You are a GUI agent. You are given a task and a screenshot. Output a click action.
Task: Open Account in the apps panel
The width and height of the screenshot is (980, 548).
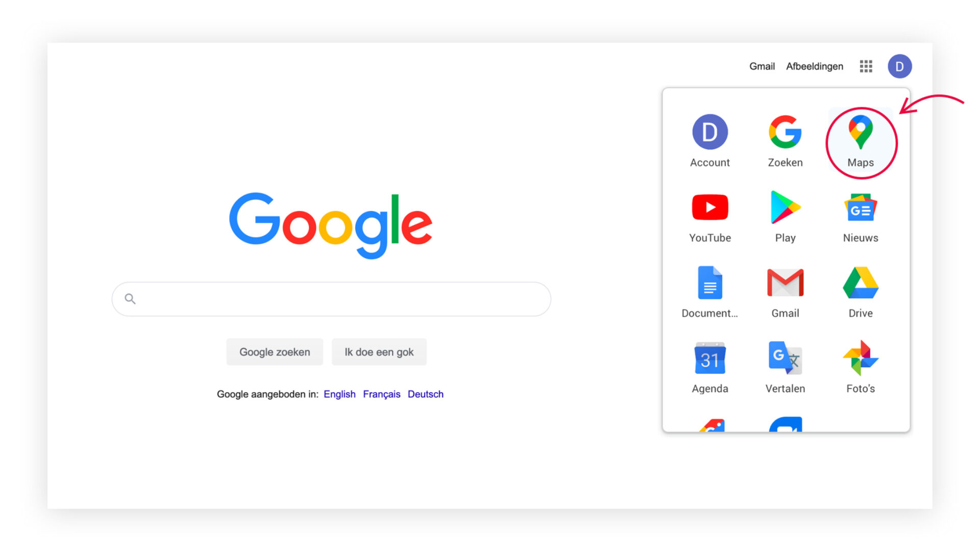click(x=709, y=142)
